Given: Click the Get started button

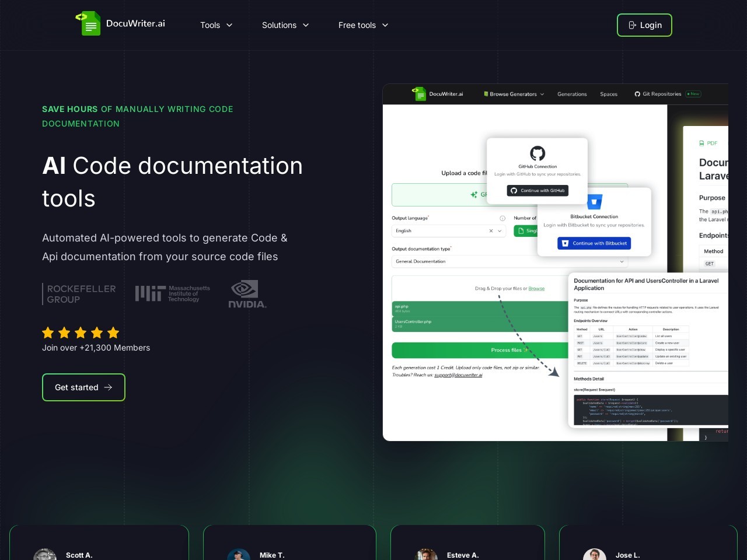Looking at the screenshot, I should [x=83, y=387].
